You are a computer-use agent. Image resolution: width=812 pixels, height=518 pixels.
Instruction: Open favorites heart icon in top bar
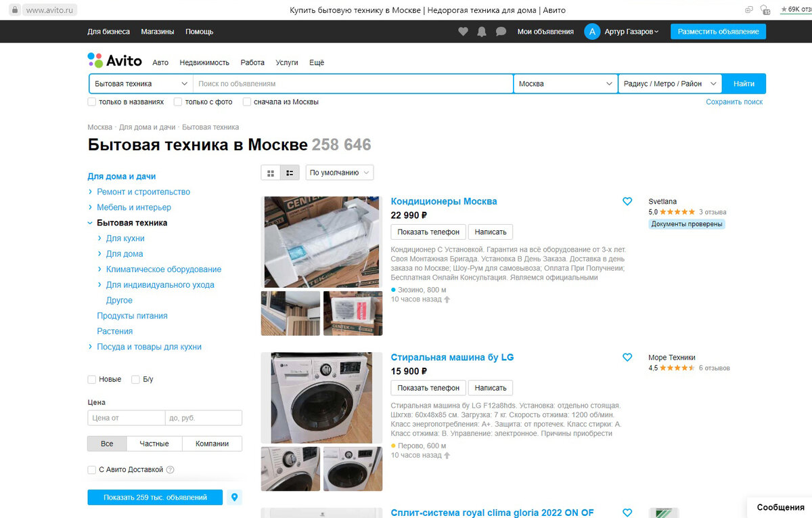click(x=463, y=32)
